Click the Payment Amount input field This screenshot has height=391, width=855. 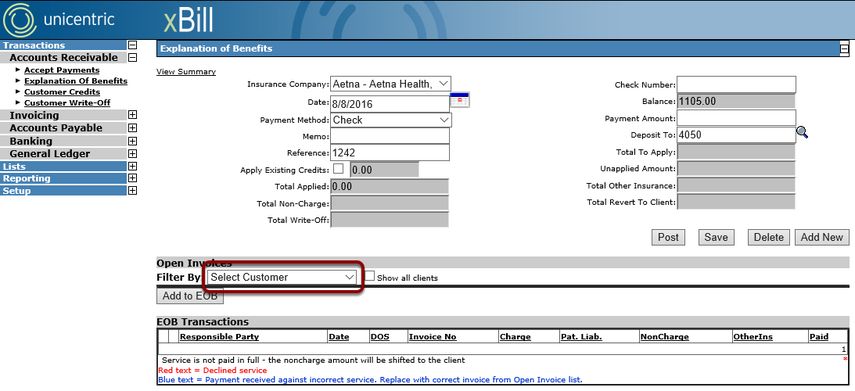click(737, 118)
